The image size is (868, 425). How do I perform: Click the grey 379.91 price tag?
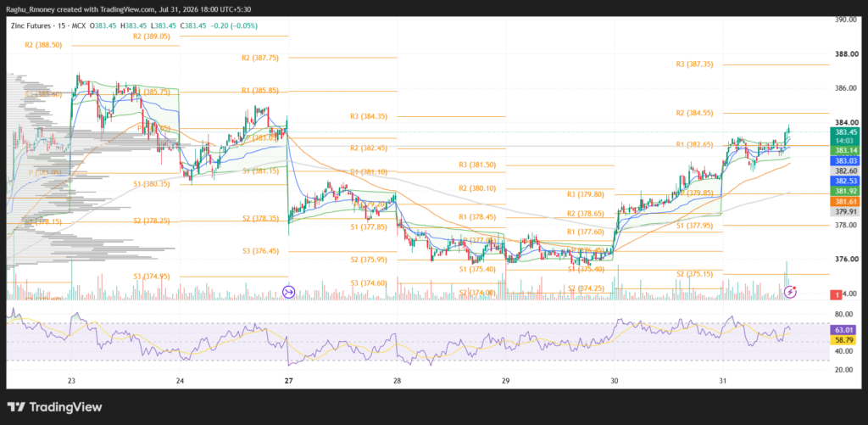pyautogui.click(x=847, y=212)
